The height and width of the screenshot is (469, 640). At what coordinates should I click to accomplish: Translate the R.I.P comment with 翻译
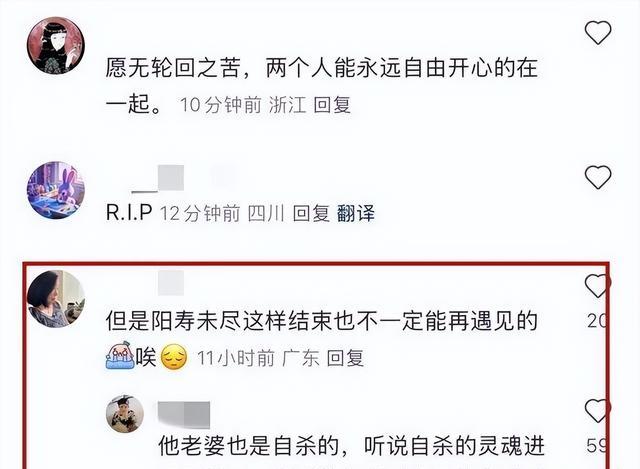[x=356, y=213]
